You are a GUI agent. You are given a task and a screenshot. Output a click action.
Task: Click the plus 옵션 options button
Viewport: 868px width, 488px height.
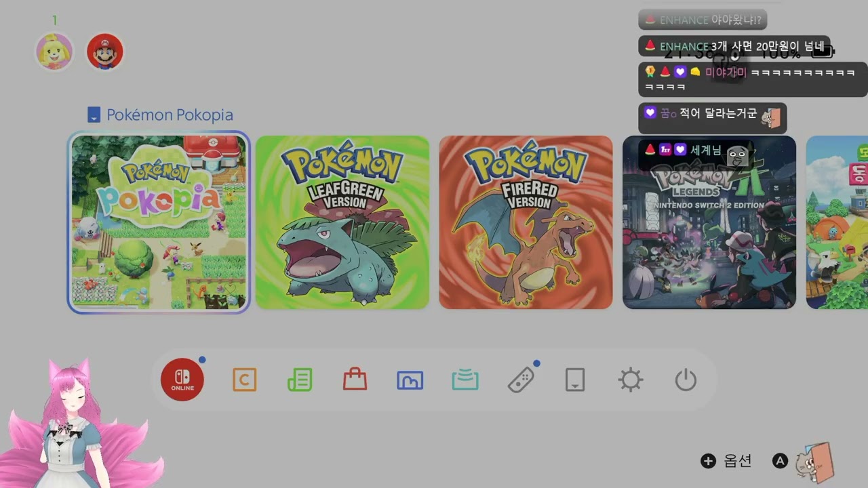pyautogui.click(x=726, y=462)
